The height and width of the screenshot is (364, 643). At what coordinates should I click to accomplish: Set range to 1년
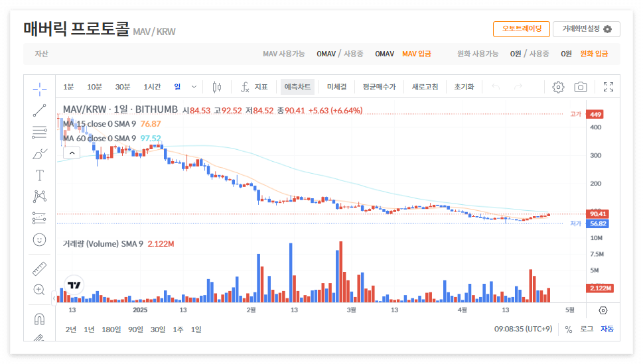(x=89, y=330)
